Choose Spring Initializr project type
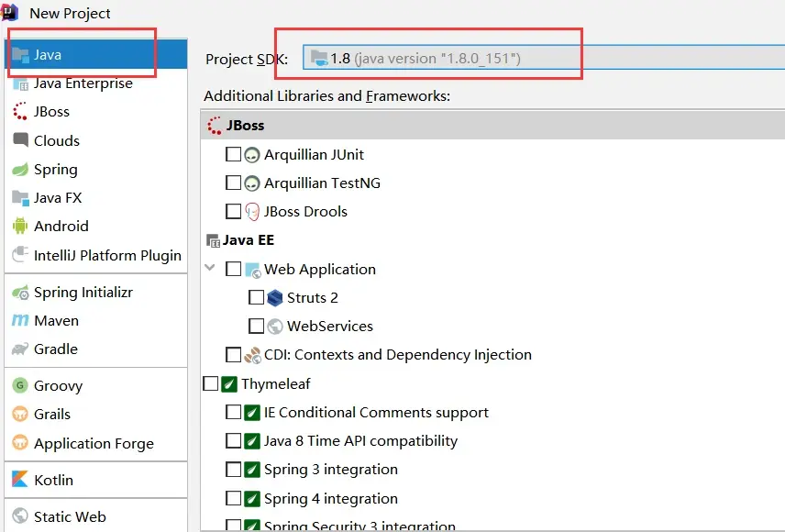Viewport: 785px width, 532px height. coord(96,292)
